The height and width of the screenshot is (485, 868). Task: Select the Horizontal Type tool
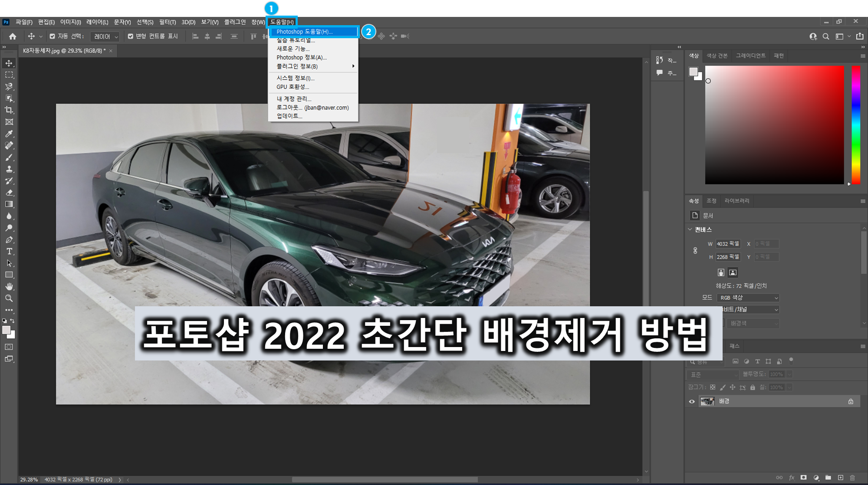9,252
